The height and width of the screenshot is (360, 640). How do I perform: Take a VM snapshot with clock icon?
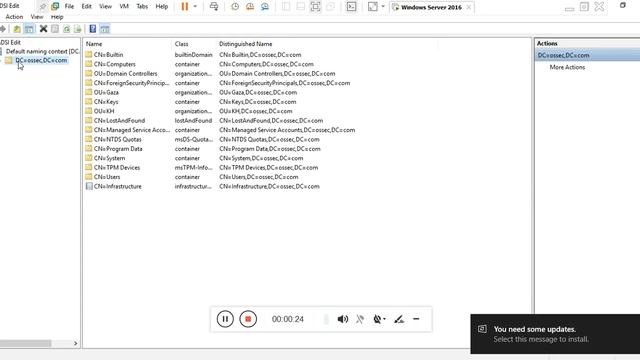[235, 7]
